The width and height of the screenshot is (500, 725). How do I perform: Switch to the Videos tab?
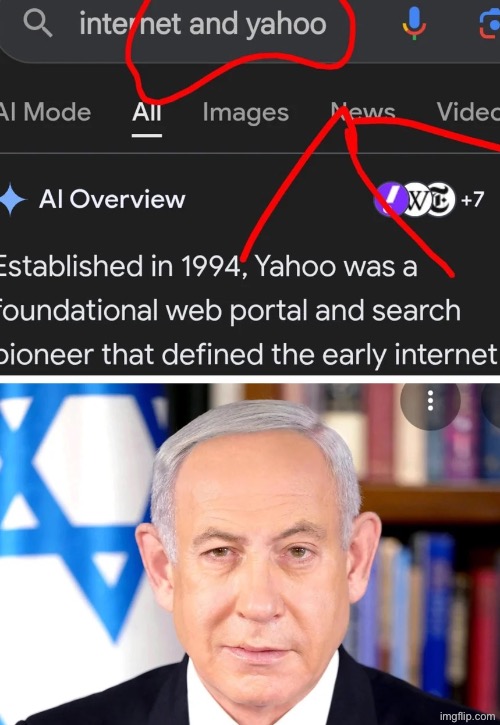coord(468,112)
